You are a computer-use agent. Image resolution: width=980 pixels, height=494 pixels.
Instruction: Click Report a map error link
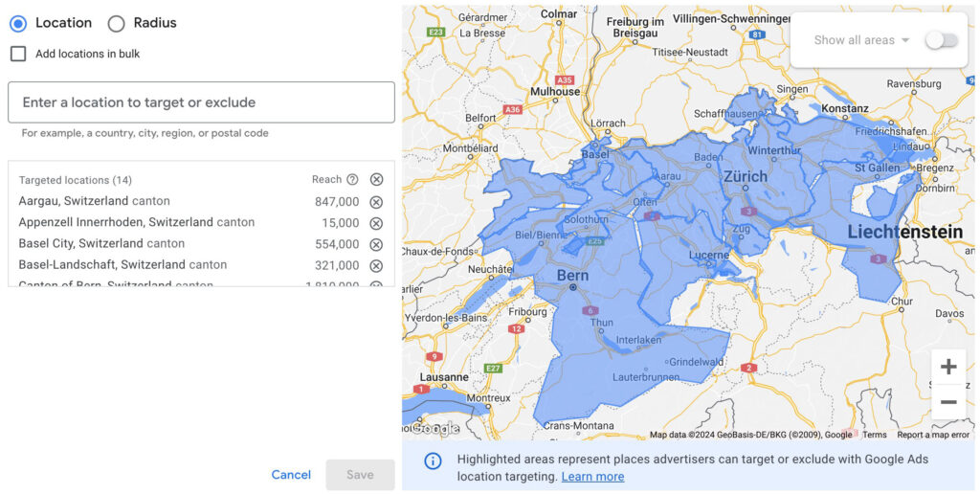pyautogui.click(x=933, y=435)
